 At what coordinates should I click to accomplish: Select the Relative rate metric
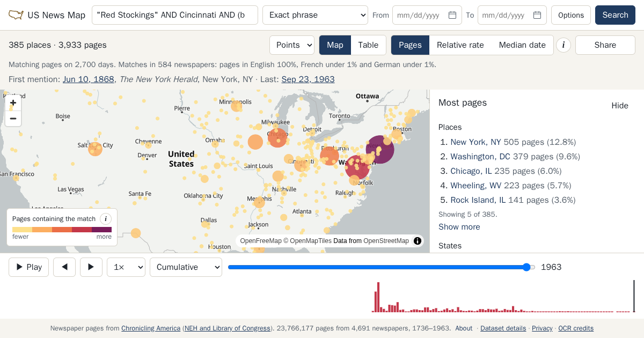point(460,45)
